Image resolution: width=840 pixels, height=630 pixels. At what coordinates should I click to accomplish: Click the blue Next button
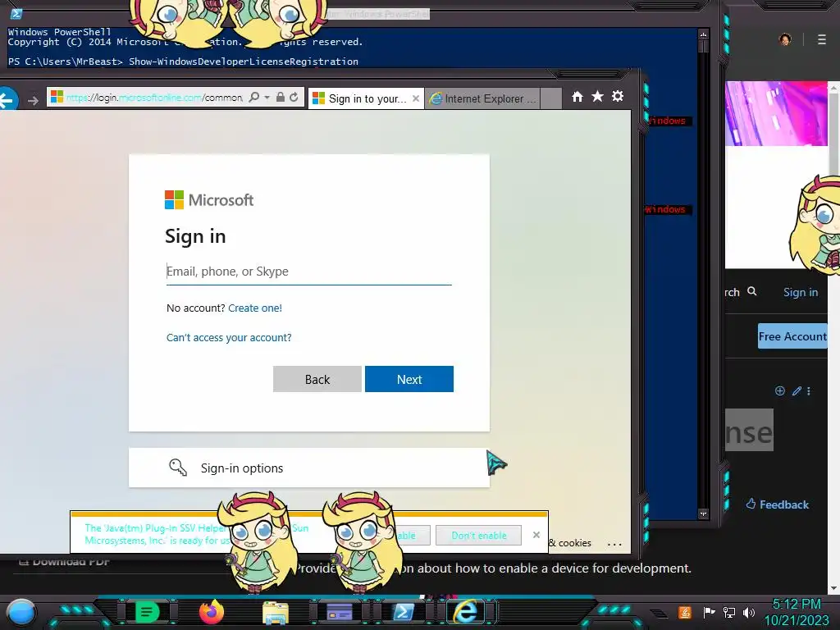(409, 379)
